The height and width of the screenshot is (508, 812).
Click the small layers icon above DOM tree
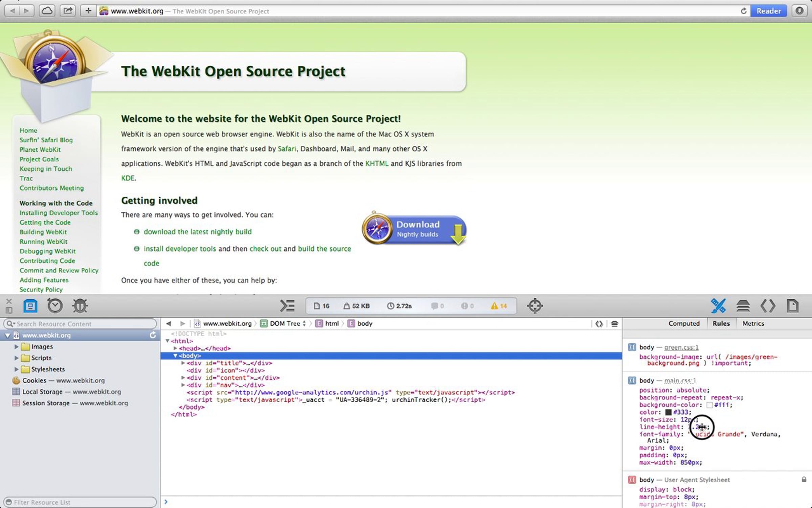click(x=614, y=324)
